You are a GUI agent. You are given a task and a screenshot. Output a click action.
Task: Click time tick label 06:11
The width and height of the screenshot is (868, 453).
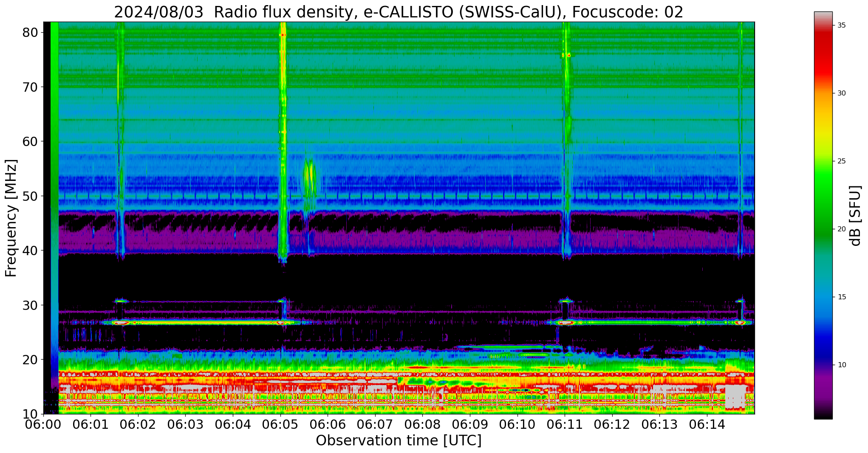coord(565,425)
